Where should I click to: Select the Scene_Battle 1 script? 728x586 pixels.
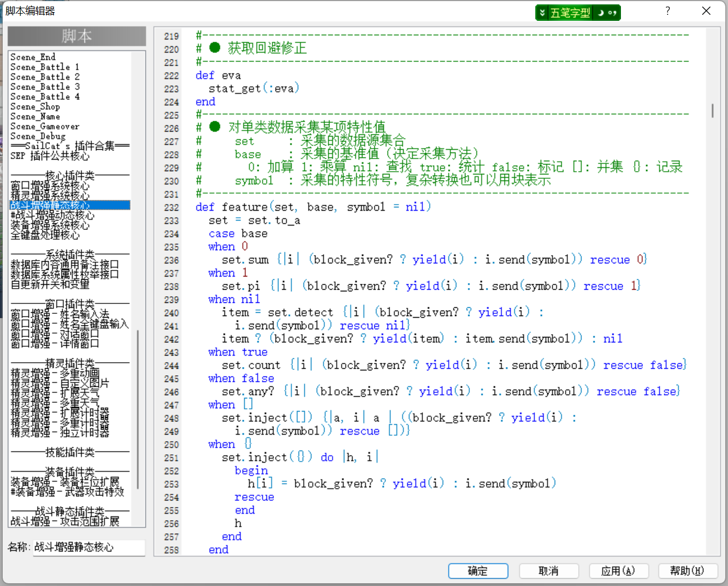coord(45,67)
